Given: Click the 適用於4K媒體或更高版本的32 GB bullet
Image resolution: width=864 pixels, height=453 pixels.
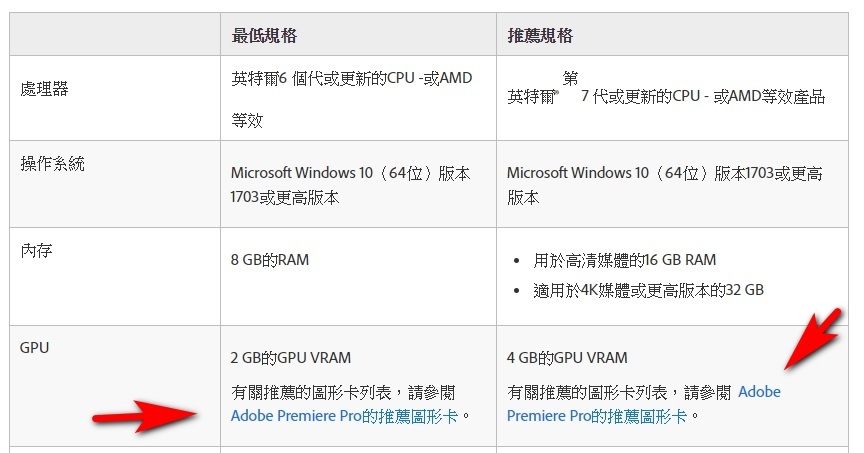Looking at the screenshot, I should pyautogui.click(x=648, y=290).
